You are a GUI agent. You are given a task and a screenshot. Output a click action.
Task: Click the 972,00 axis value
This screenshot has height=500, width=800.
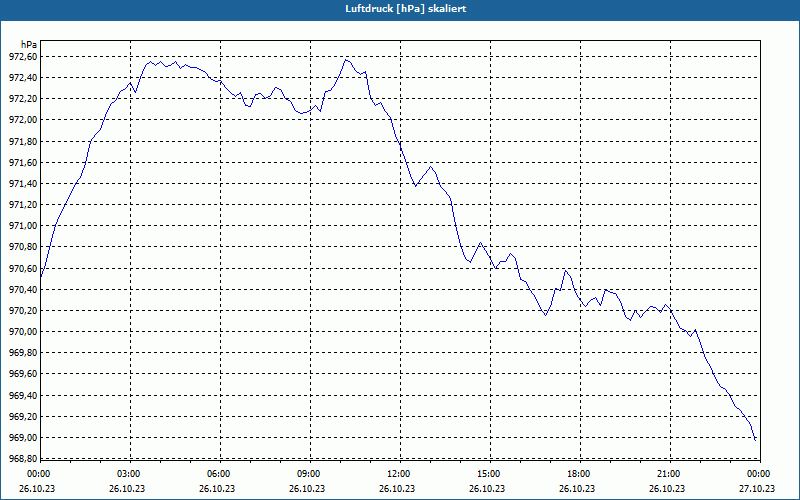[x=23, y=120]
